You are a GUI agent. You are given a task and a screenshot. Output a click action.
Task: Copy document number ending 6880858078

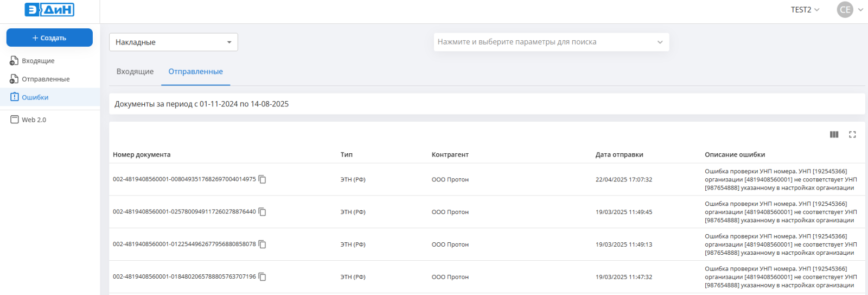click(263, 244)
